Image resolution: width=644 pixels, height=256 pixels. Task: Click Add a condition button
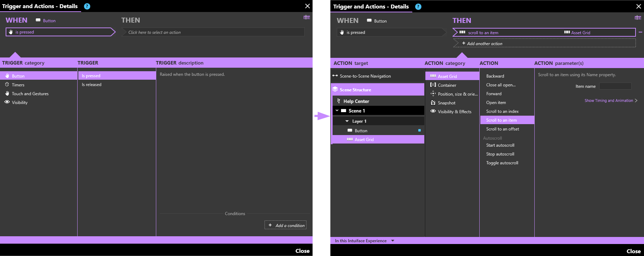286,225
